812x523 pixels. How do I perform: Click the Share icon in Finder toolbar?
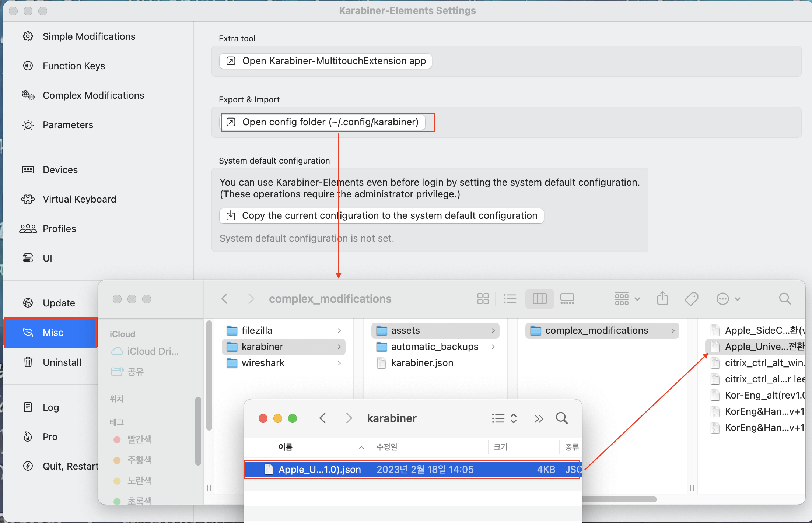[662, 299]
